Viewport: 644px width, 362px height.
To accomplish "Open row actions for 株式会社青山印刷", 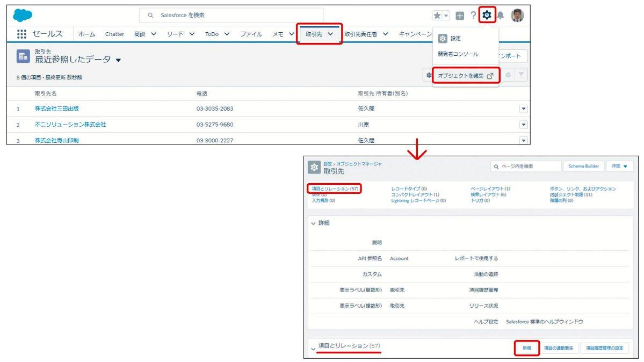I will point(523,140).
